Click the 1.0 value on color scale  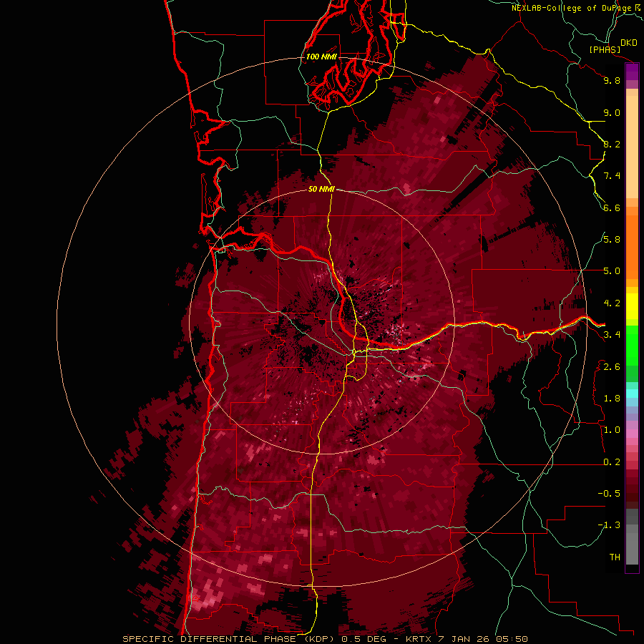click(612, 430)
